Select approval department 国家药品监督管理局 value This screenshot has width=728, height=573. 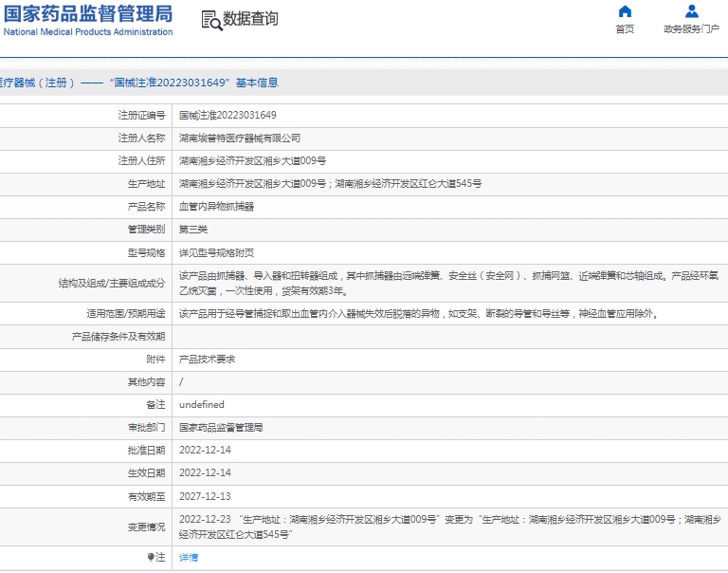tap(221, 428)
